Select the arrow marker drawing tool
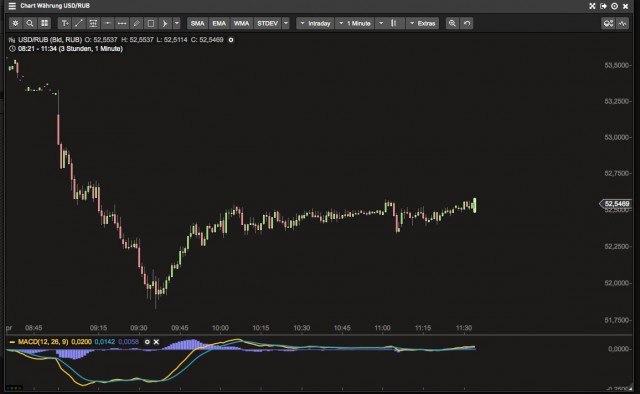 tap(165, 23)
